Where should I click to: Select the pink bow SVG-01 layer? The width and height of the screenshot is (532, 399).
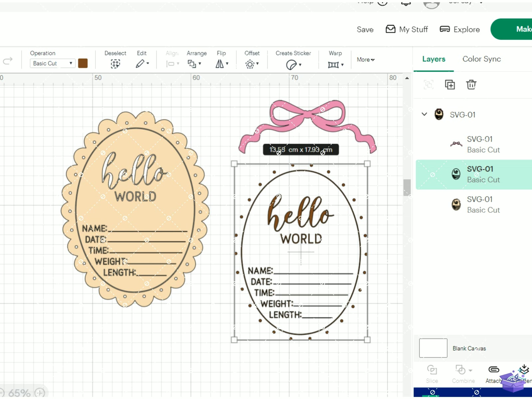tap(474, 144)
